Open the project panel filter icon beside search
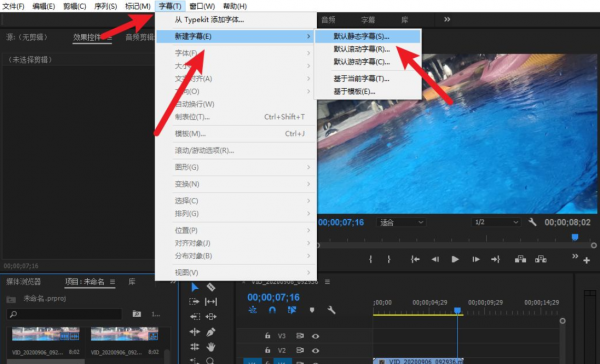Screen dimensions: 600x364 137,314
